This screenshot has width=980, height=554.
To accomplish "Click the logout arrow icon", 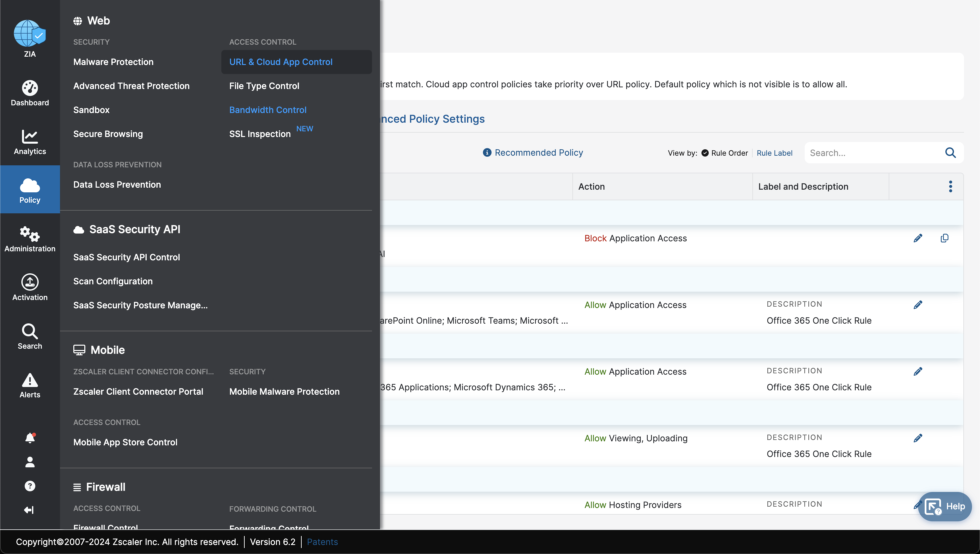I will pyautogui.click(x=29, y=510).
